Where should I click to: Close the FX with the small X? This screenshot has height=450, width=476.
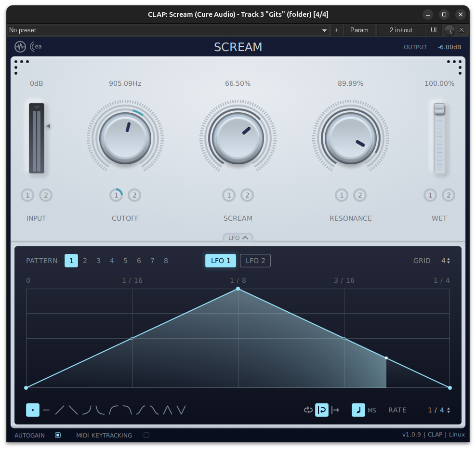(x=462, y=30)
